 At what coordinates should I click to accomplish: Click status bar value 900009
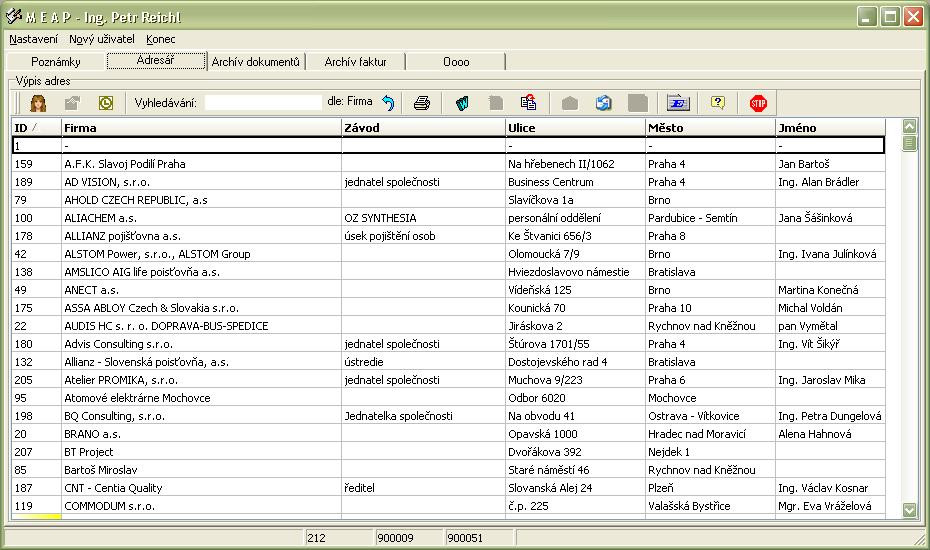(409, 538)
